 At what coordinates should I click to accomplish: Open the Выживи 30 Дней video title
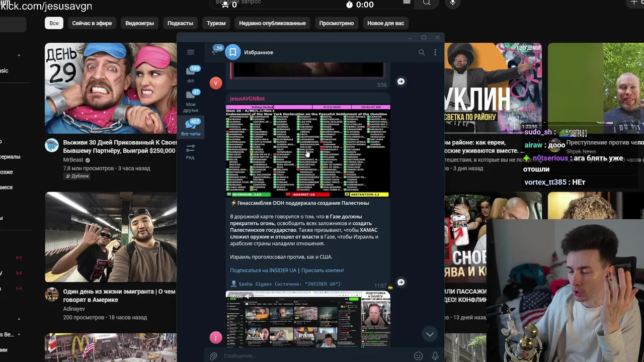pos(119,147)
